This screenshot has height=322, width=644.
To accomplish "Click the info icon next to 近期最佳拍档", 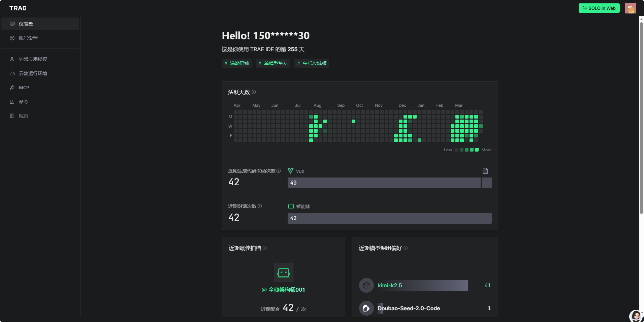I will [x=265, y=248].
